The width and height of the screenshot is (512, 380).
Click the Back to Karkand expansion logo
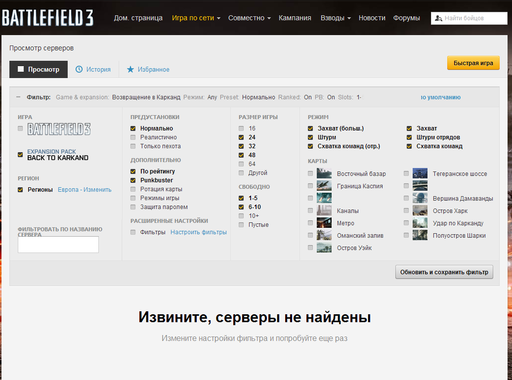pyautogui.click(x=58, y=155)
